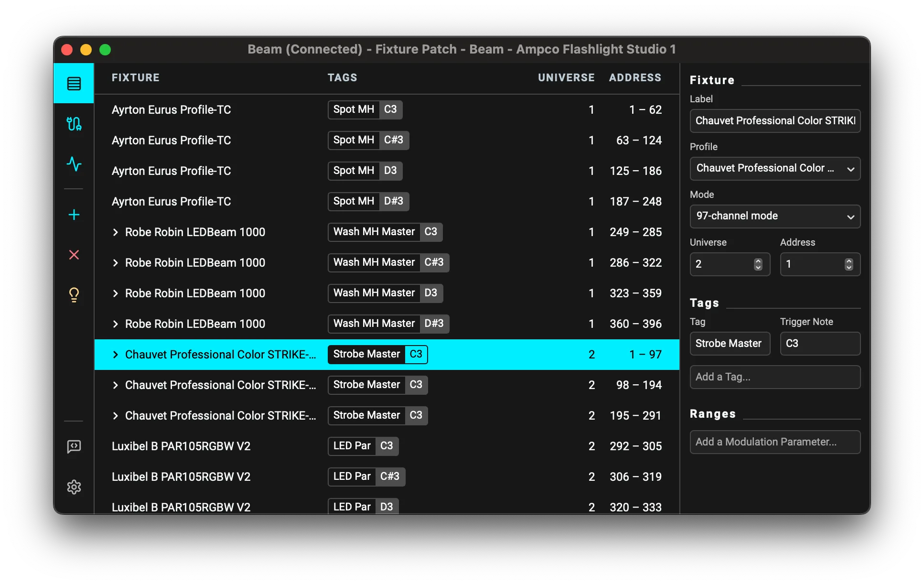Click the Add a Modulation Parameter field
The height and width of the screenshot is (585, 924).
774,442
